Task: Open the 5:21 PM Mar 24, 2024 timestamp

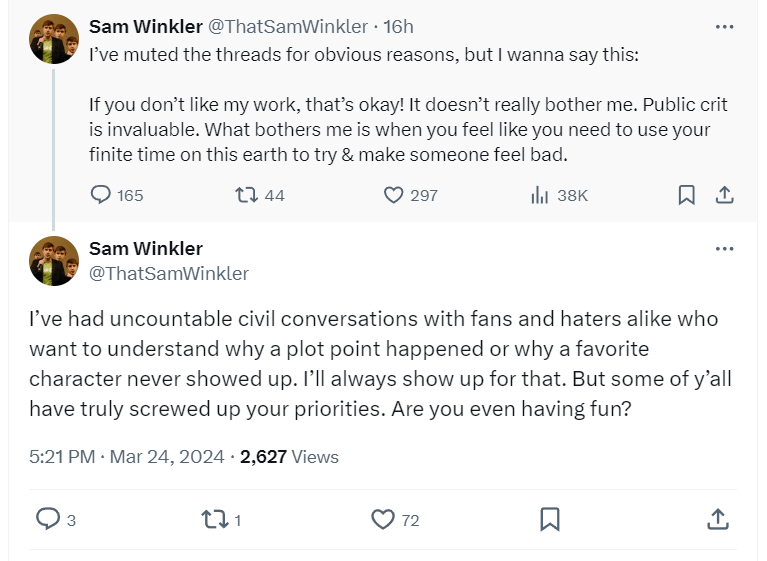Action: 126,457
